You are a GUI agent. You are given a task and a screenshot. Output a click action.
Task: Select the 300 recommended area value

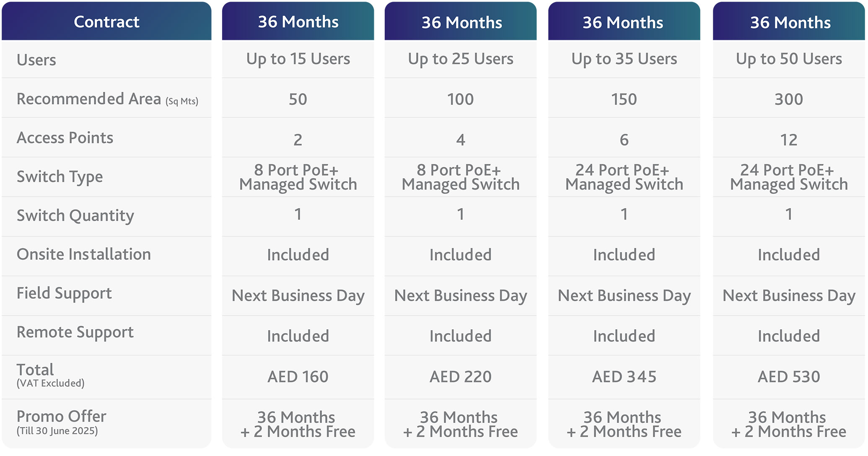(789, 99)
